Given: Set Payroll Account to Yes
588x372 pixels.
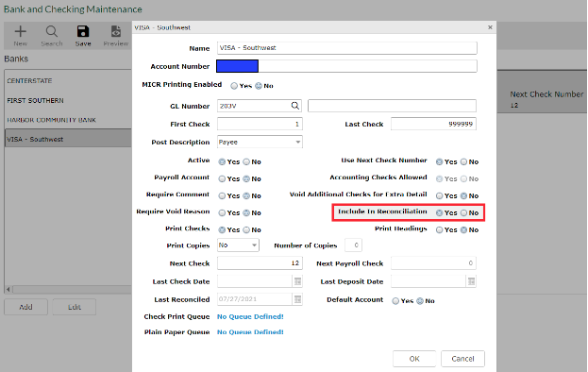Looking at the screenshot, I should click(x=222, y=178).
